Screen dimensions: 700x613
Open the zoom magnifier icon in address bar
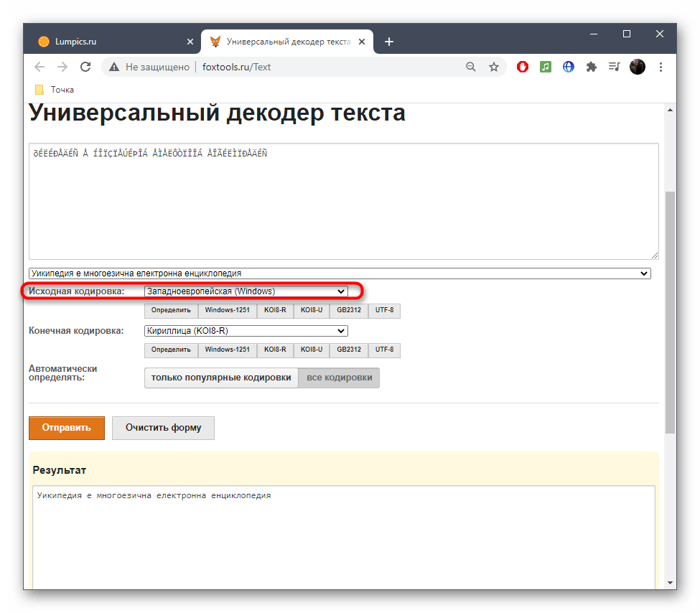(x=471, y=67)
